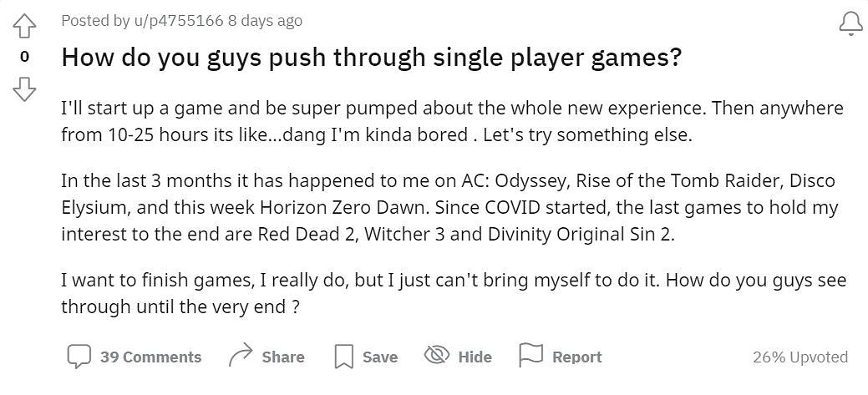The image size is (868, 395).
Task: Click the 26% Upvoted label
Action: (799, 357)
